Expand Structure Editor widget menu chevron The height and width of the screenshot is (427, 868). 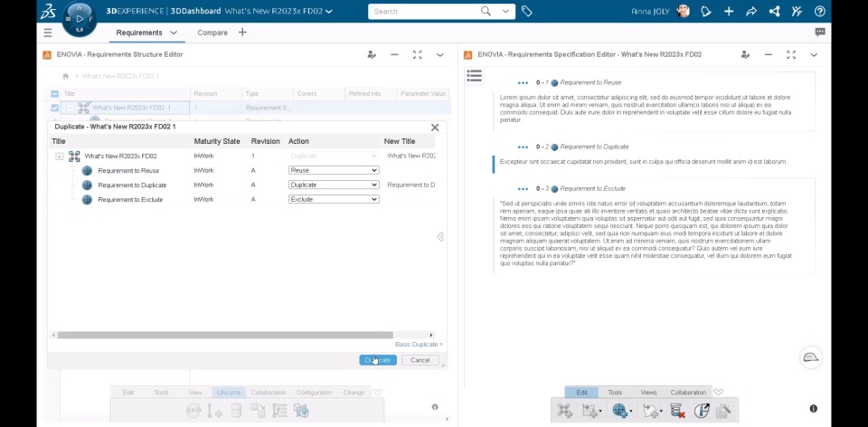click(439, 54)
